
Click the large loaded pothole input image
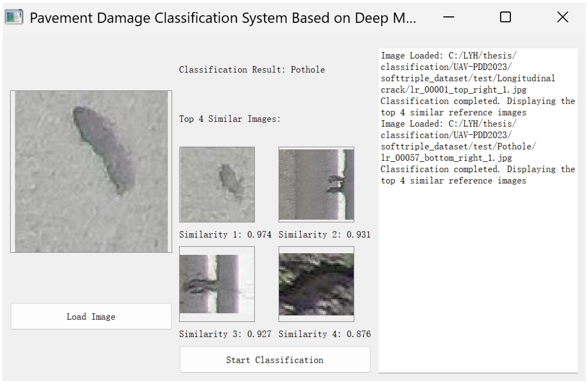91,171
